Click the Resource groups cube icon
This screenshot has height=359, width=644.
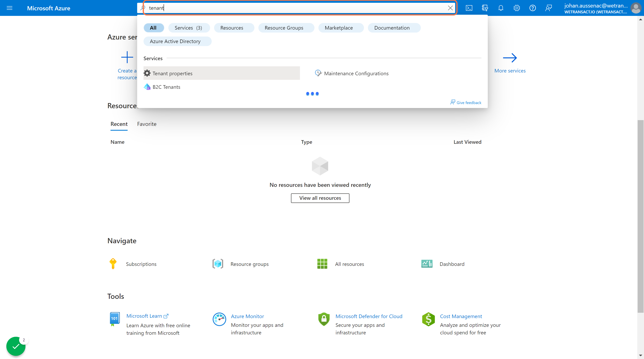[218, 264]
